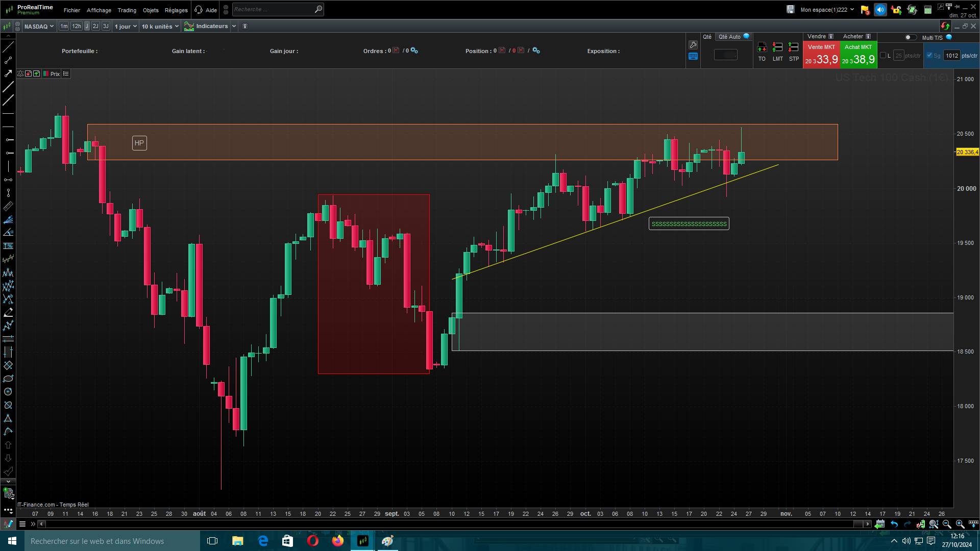
Task: Select the trend line drawing tool
Action: tap(8, 47)
